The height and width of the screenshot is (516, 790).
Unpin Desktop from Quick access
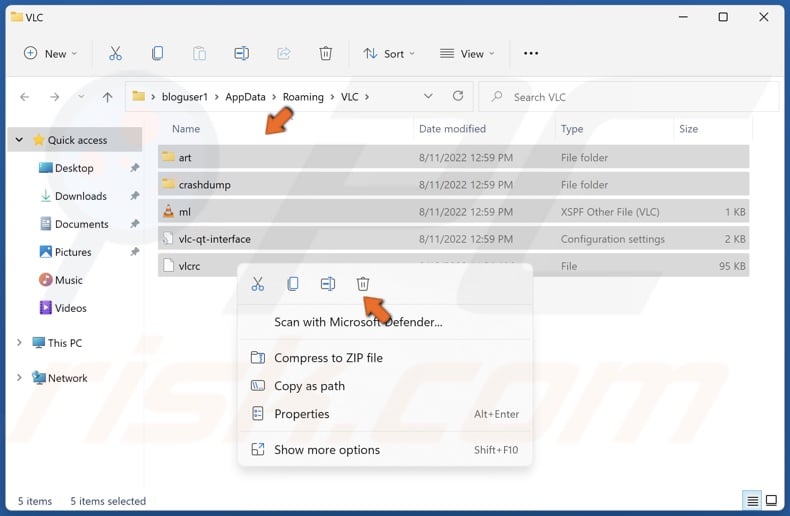coord(135,168)
